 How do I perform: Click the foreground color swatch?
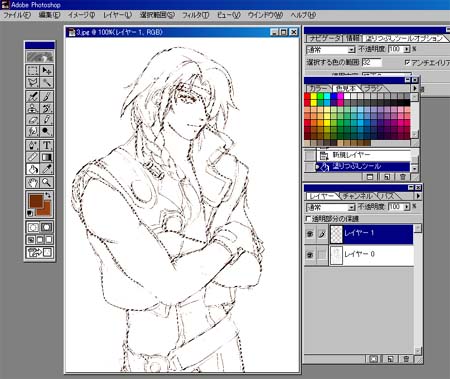tap(36, 201)
